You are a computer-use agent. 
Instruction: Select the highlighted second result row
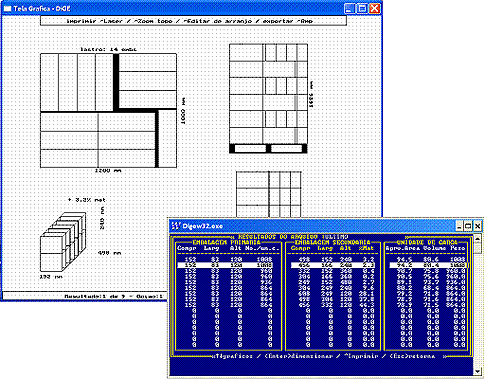click(322, 265)
